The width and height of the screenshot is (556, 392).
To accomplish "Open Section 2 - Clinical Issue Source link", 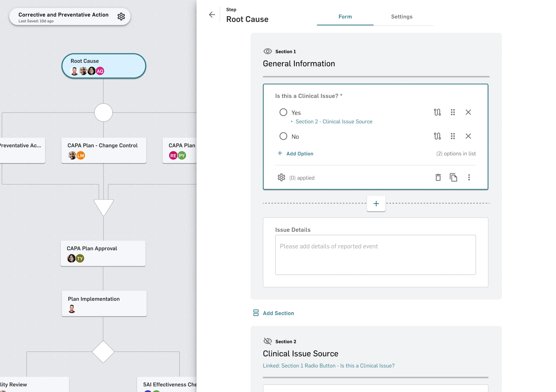I will pos(334,122).
